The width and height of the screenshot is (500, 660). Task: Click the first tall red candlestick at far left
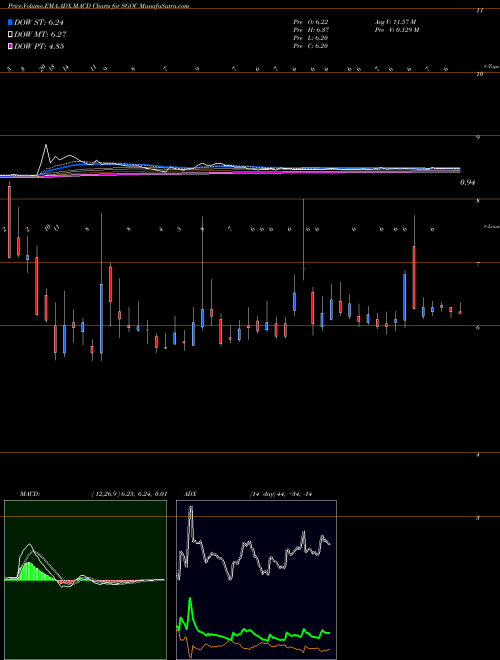(x=9, y=222)
